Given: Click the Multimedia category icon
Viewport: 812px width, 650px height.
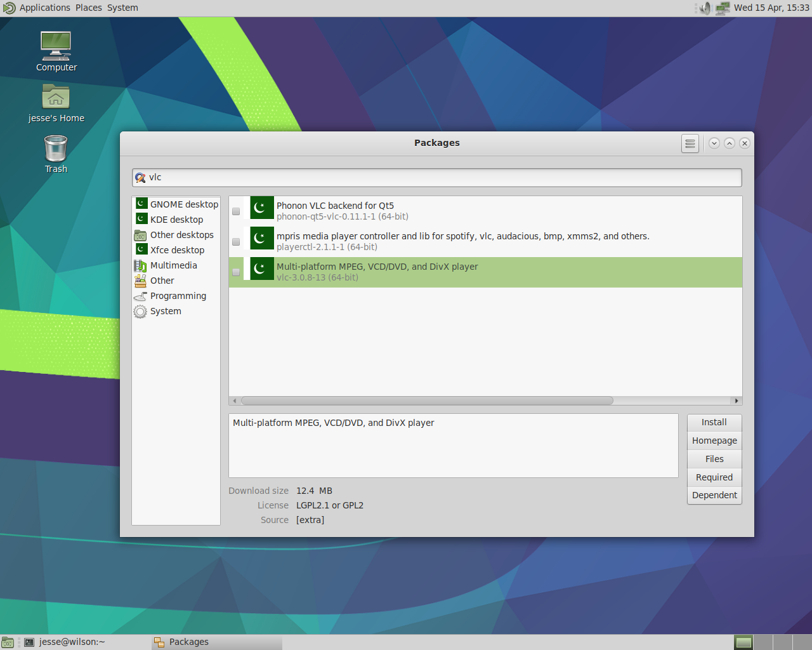Looking at the screenshot, I should (141, 265).
